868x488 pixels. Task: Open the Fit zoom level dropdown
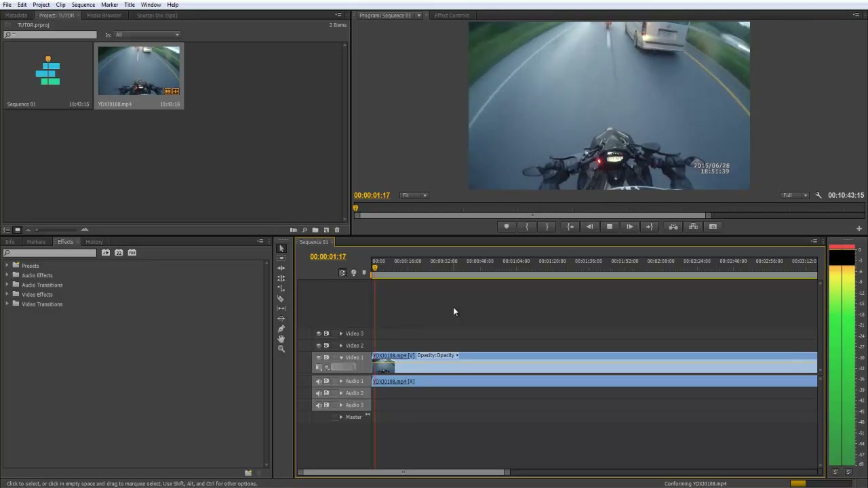[x=414, y=195]
